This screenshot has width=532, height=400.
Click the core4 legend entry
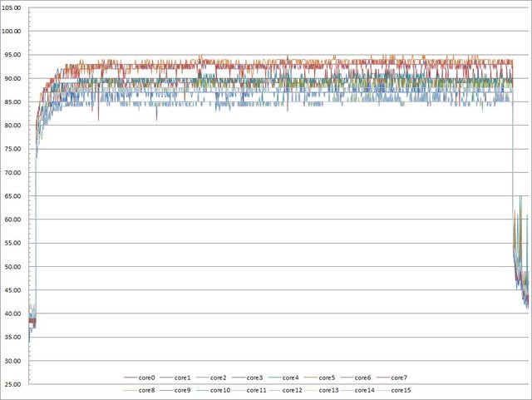click(292, 378)
